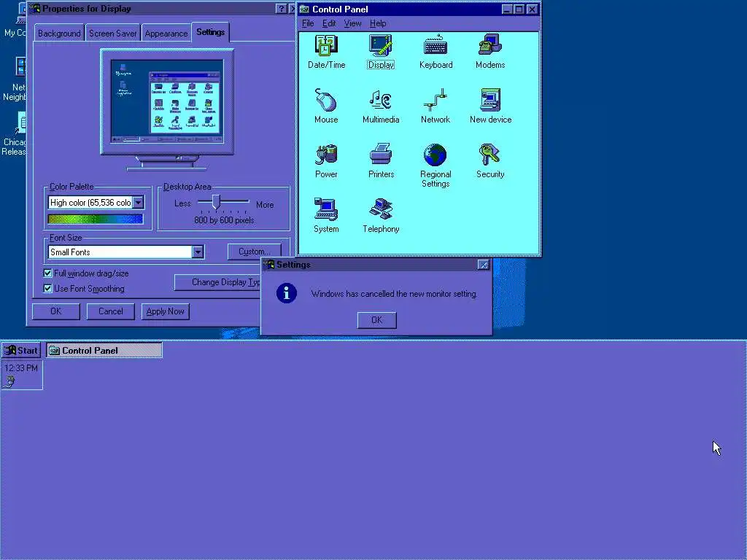This screenshot has width=747, height=560.
Task: Expand the Font Size dropdown arrow
Action: pyautogui.click(x=198, y=252)
